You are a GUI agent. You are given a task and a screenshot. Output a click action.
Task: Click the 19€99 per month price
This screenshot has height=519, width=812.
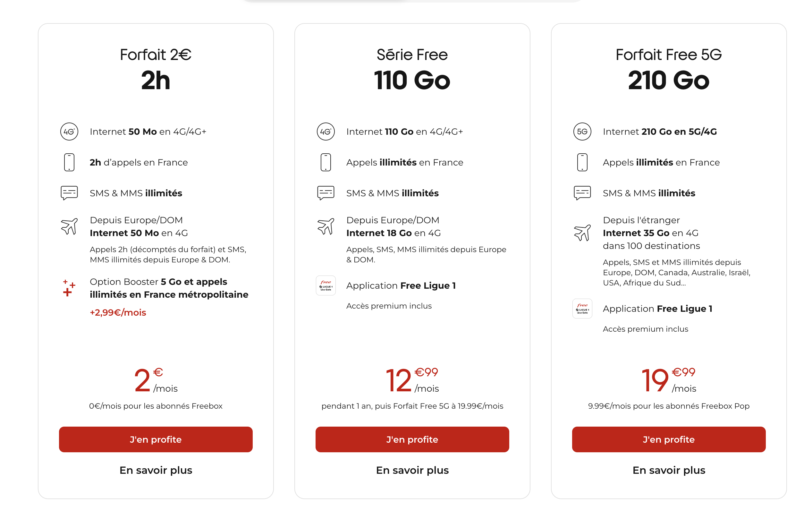(669, 380)
